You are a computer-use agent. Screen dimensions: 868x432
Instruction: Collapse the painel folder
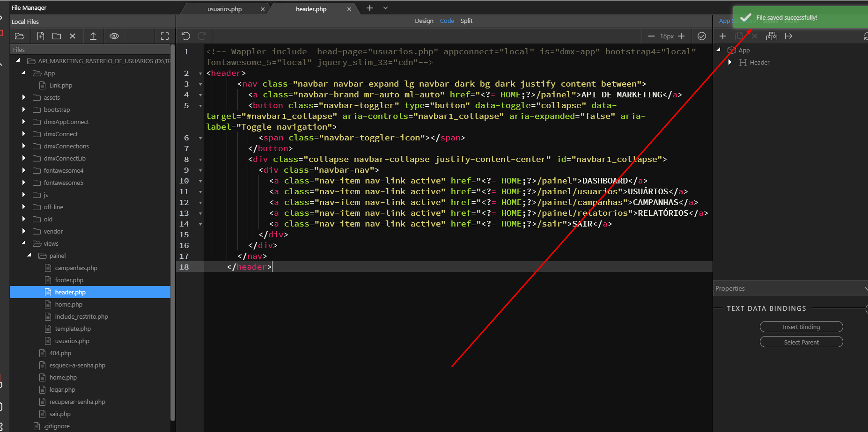click(x=29, y=255)
